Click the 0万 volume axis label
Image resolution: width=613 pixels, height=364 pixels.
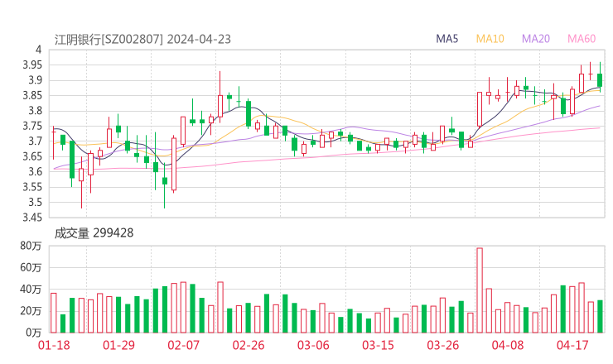(34, 333)
